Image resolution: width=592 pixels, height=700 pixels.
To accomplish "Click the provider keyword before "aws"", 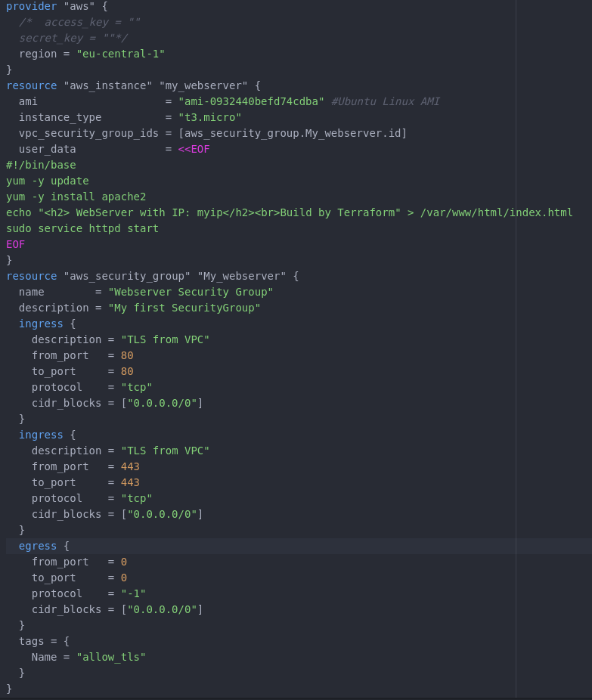I will [x=31, y=6].
